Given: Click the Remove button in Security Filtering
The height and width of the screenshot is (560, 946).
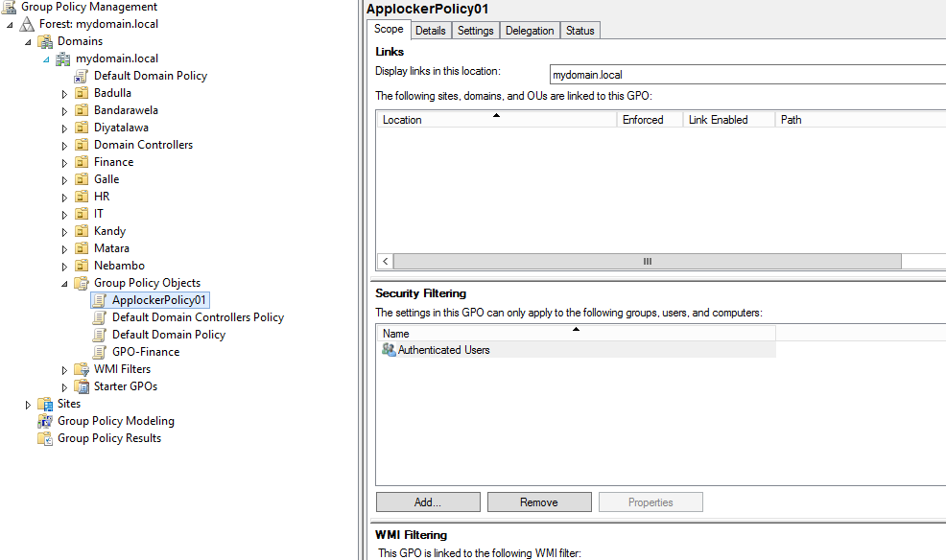Looking at the screenshot, I should [x=539, y=502].
